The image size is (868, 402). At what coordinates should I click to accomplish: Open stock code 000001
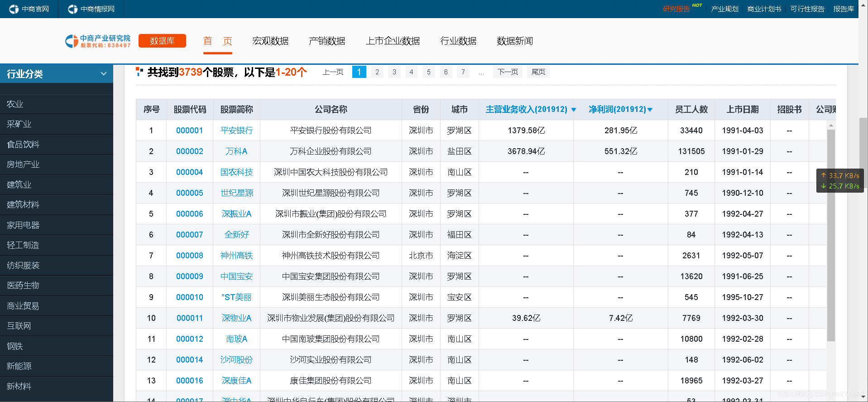coord(189,131)
